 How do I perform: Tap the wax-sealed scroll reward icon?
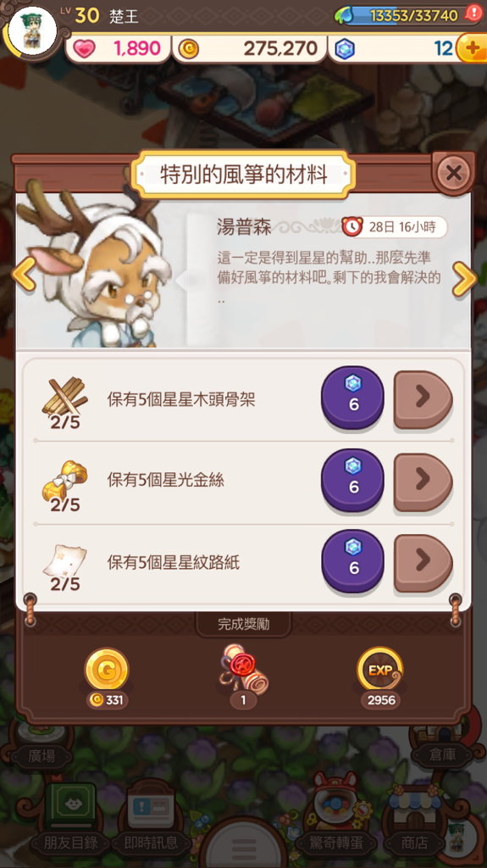pos(244,668)
